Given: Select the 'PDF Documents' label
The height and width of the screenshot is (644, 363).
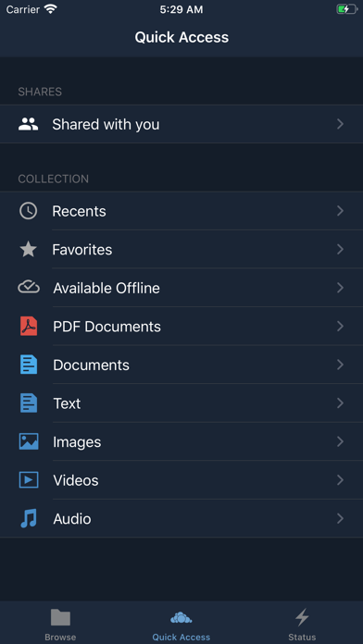Looking at the screenshot, I should [x=106, y=327].
